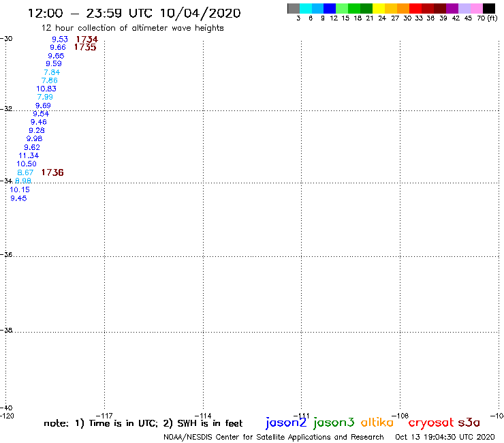Click the light blue value 7.84
The height and width of the screenshot is (443, 504).
52,72
